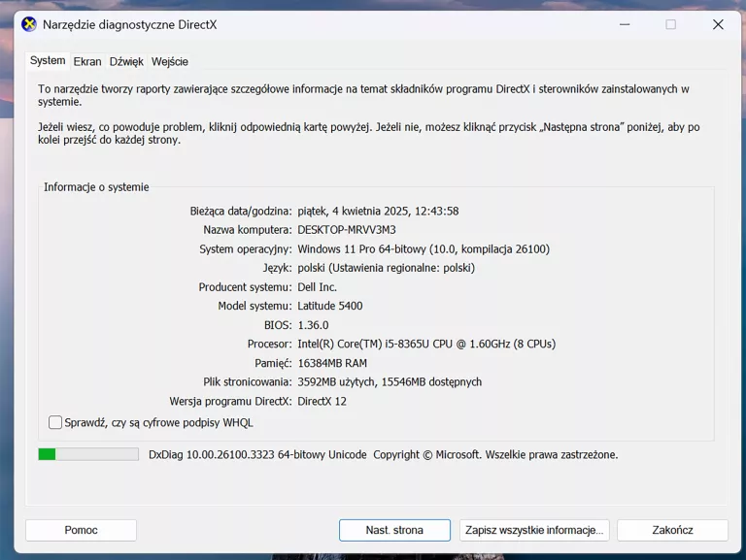746x560 pixels.
Task: Click the Intel Core i5-8365U processor value
Action: coord(426,344)
